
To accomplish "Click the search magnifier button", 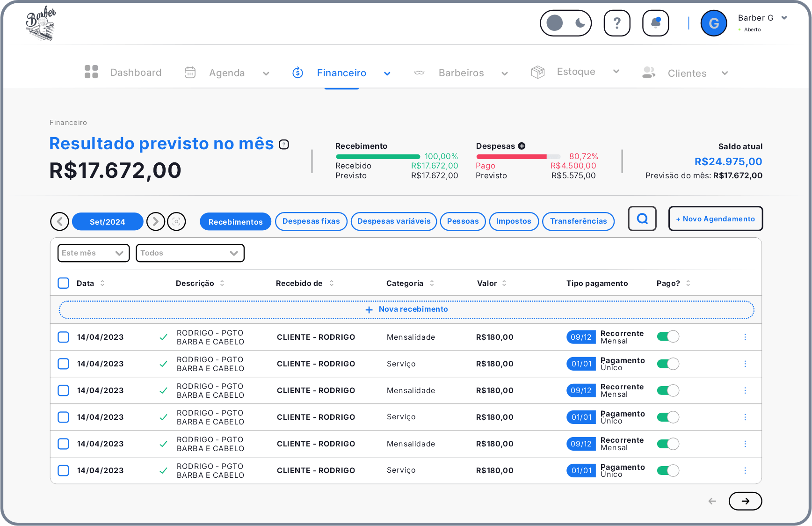I will [x=642, y=219].
